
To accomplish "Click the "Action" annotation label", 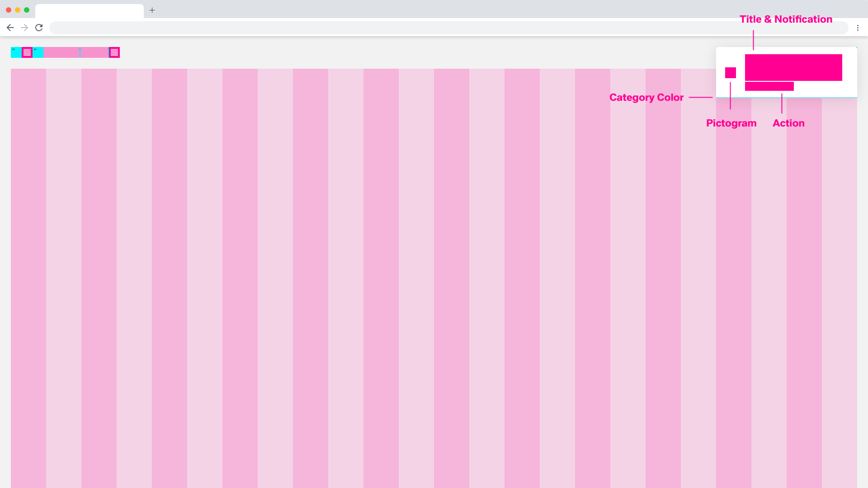I will pyautogui.click(x=788, y=123).
